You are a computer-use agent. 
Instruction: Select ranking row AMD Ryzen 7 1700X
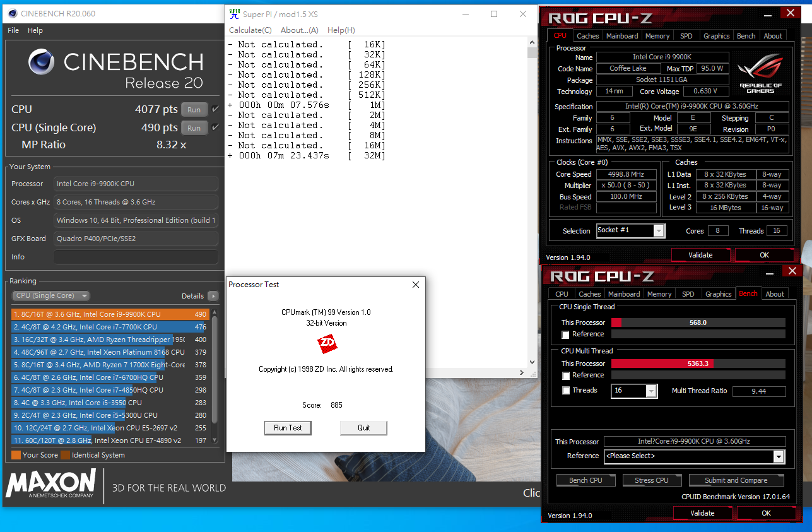point(110,365)
